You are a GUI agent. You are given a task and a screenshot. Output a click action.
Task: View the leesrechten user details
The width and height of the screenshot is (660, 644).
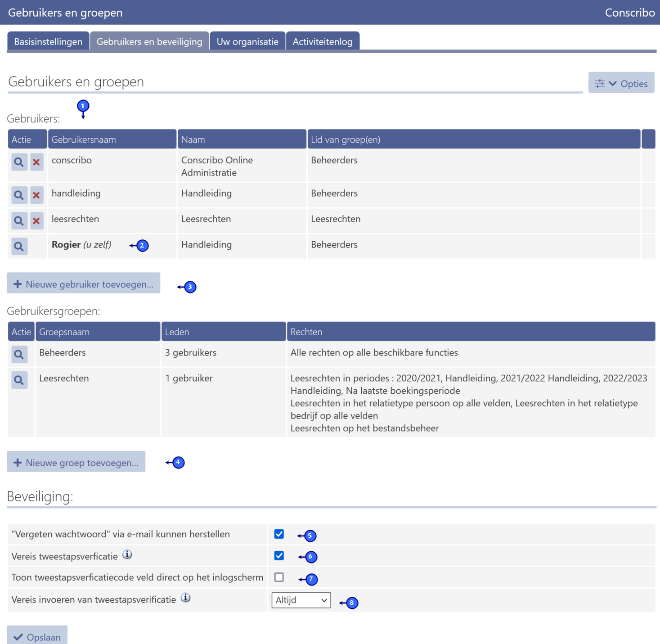(19, 221)
